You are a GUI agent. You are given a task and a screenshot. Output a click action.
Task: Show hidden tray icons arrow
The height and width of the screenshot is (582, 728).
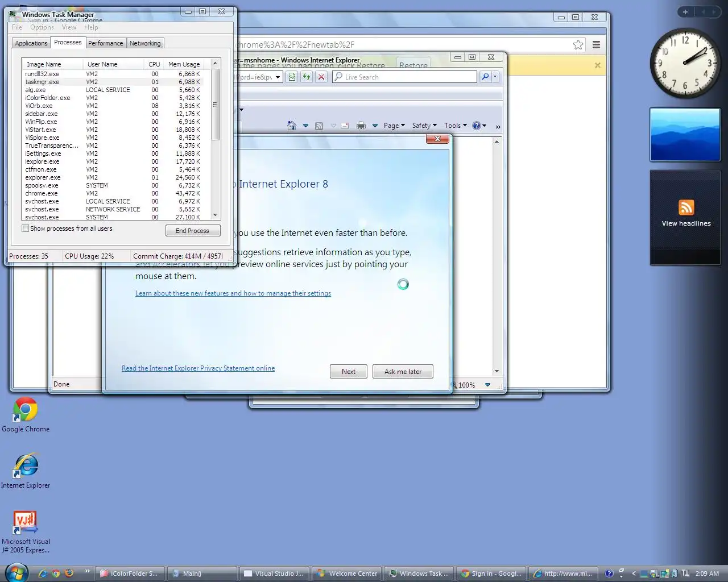click(x=634, y=573)
